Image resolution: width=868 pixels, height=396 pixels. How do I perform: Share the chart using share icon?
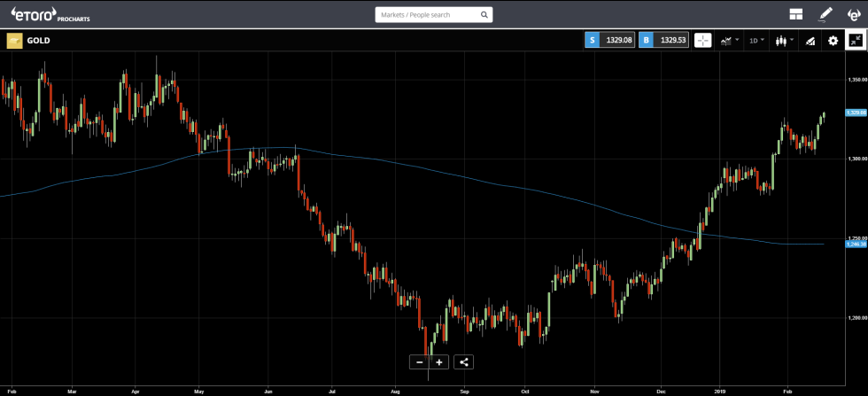(x=464, y=361)
